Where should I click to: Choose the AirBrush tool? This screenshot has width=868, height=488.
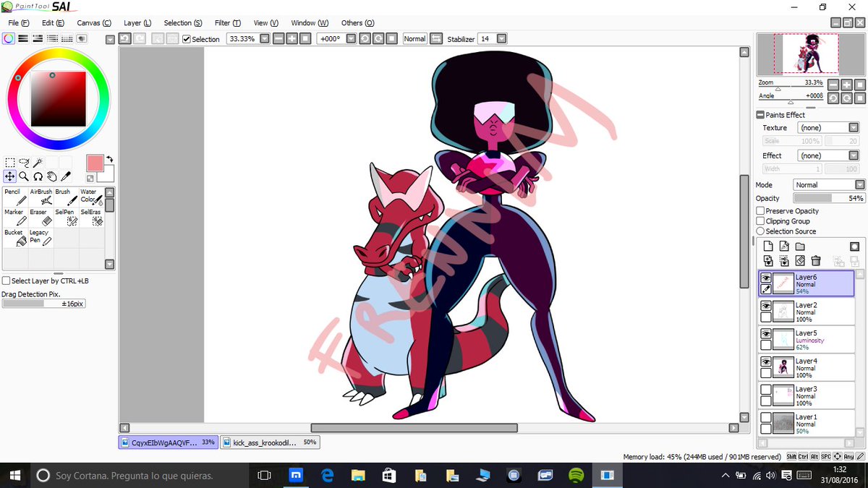click(x=41, y=197)
